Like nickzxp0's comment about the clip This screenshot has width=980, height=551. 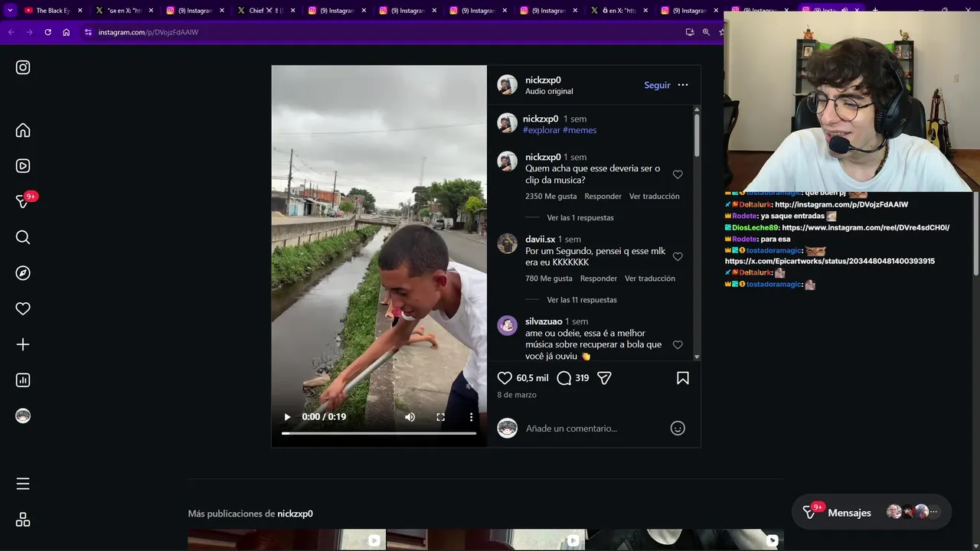678,174
